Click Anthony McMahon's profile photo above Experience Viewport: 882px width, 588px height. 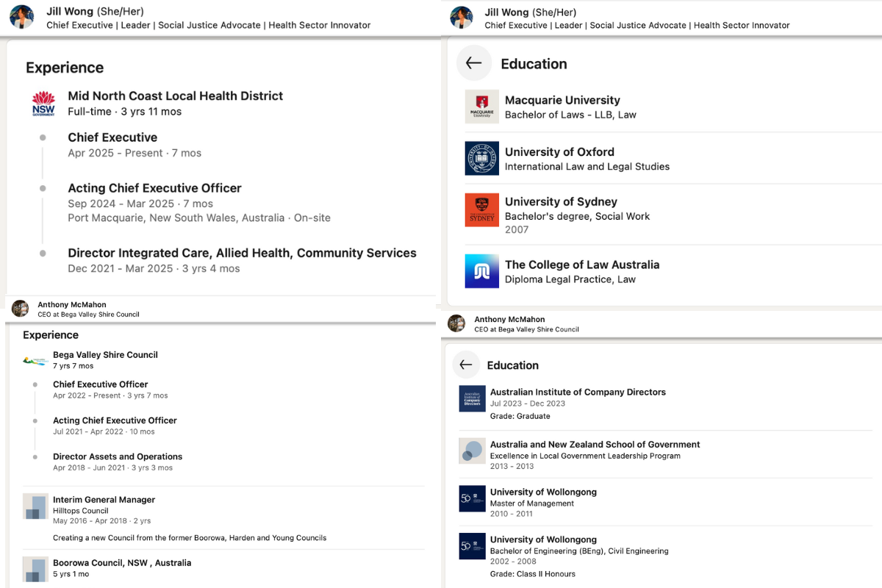pos(21,309)
